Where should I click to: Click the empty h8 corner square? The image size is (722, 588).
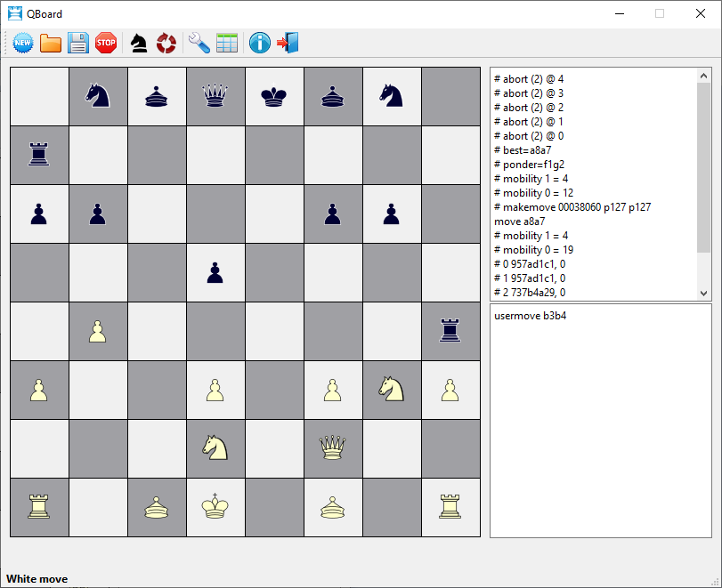450,96
